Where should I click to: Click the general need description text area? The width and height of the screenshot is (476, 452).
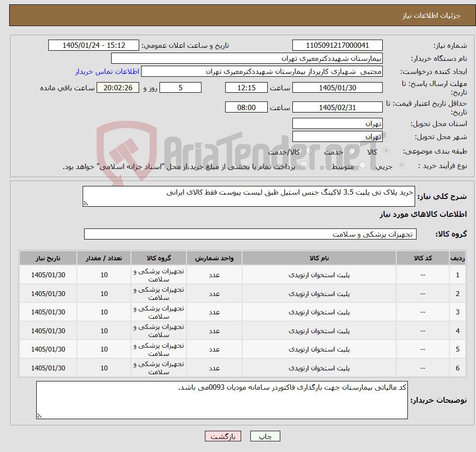tap(248, 196)
